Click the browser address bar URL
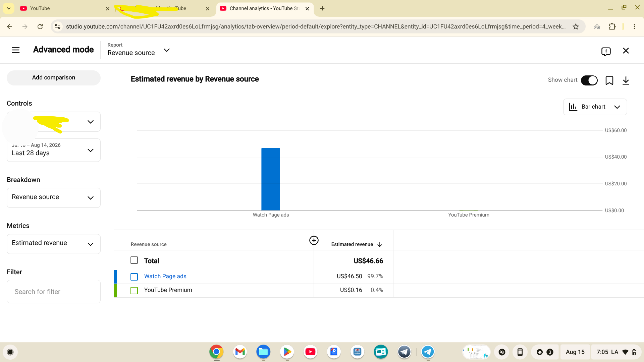644x362 pixels. (x=315, y=26)
